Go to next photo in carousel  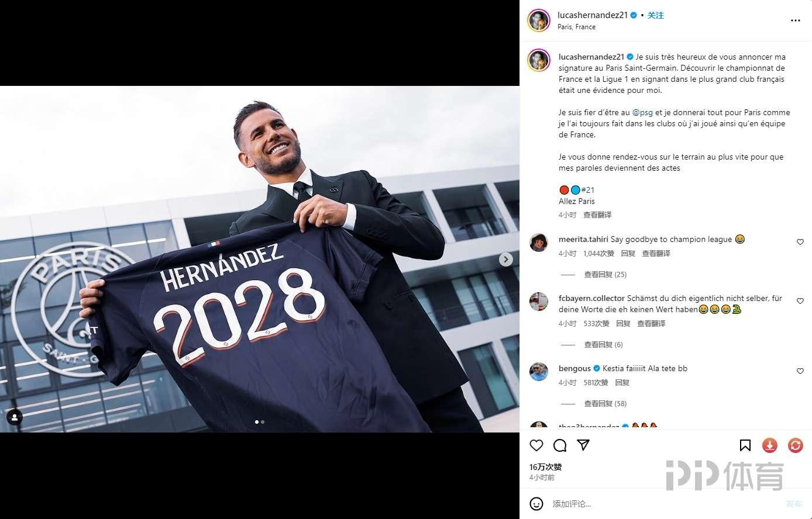point(506,259)
